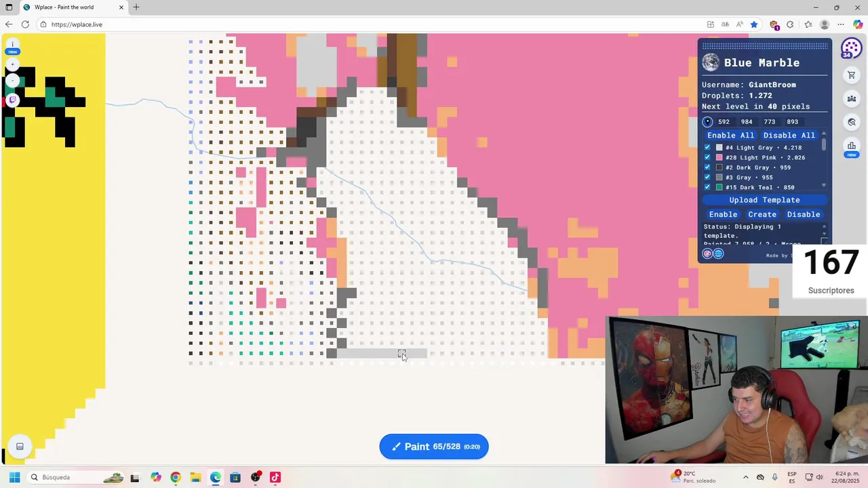Click the favorite star in address bar
The width and height of the screenshot is (868, 488).
(753, 24)
